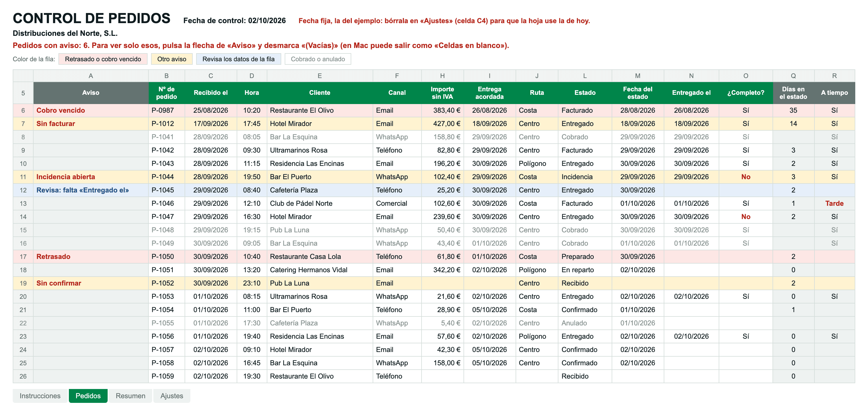Click the 'CONTROL DE PEDIDOS' title
The width and height of the screenshot is (868, 415).
[92, 18]
